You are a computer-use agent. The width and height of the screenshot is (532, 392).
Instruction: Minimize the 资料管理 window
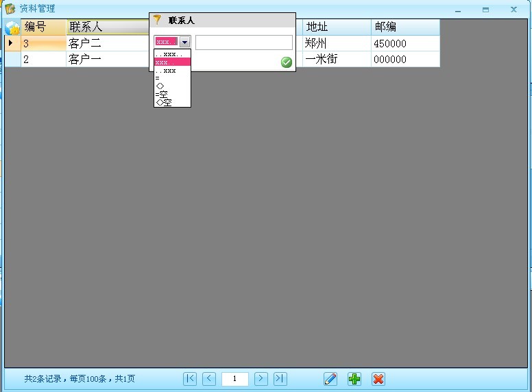458,10
